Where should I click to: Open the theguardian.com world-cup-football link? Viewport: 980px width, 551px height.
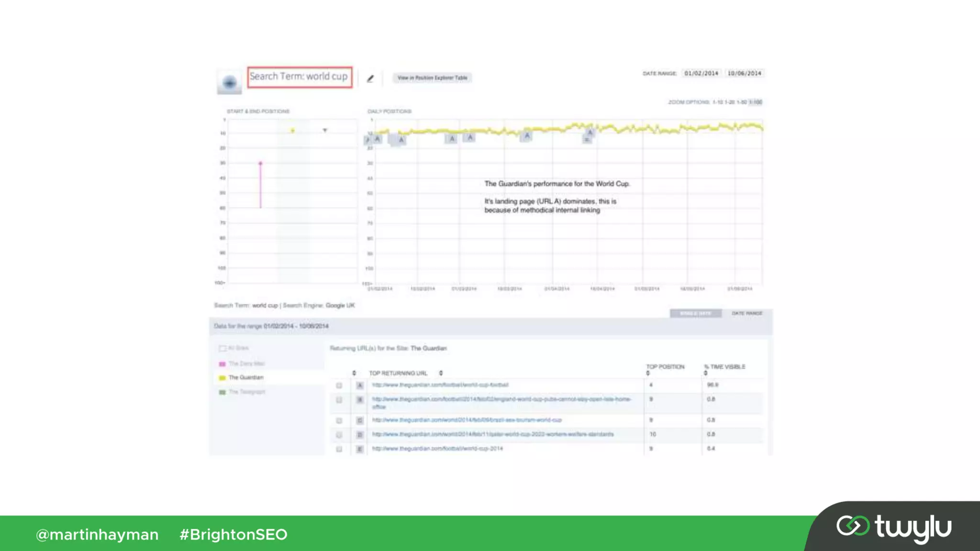point(440,385)
